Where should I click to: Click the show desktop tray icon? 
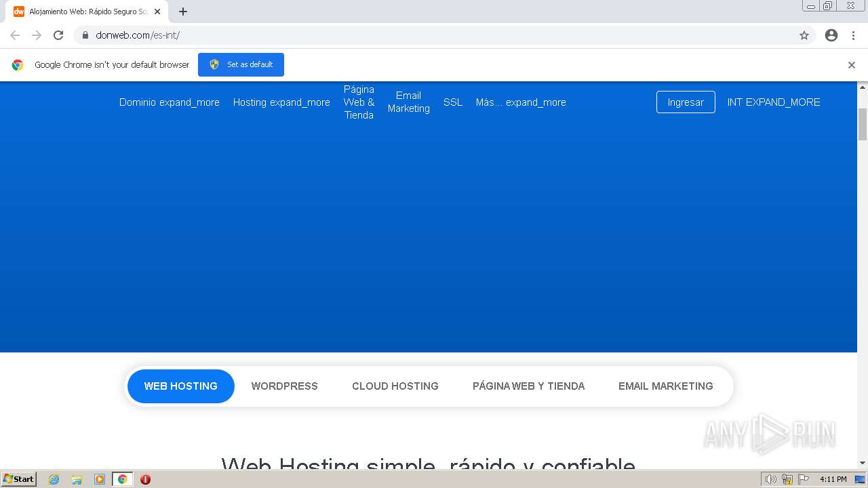(x=860, y=479)
